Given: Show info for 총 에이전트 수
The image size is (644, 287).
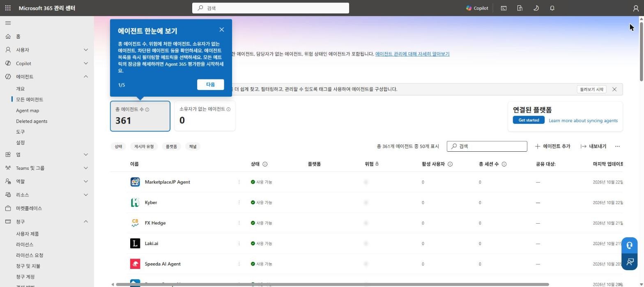Looking at the screenshot, I should pos(147,110).
